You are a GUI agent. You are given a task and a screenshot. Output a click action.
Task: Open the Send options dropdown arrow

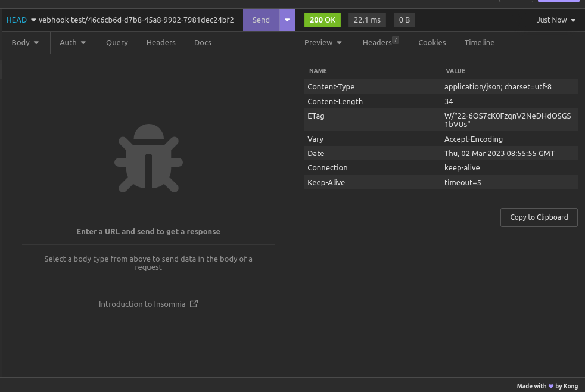tap(287, 20)
